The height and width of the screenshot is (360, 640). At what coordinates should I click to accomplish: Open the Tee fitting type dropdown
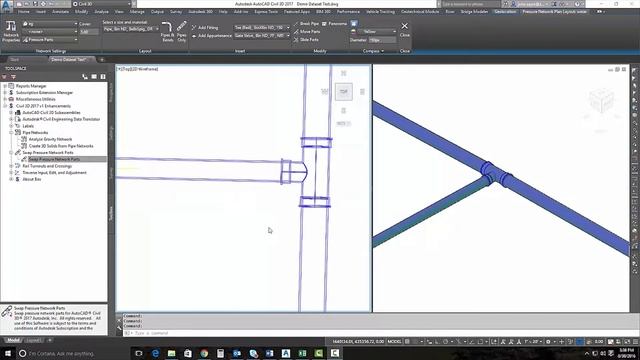[262, 27]
